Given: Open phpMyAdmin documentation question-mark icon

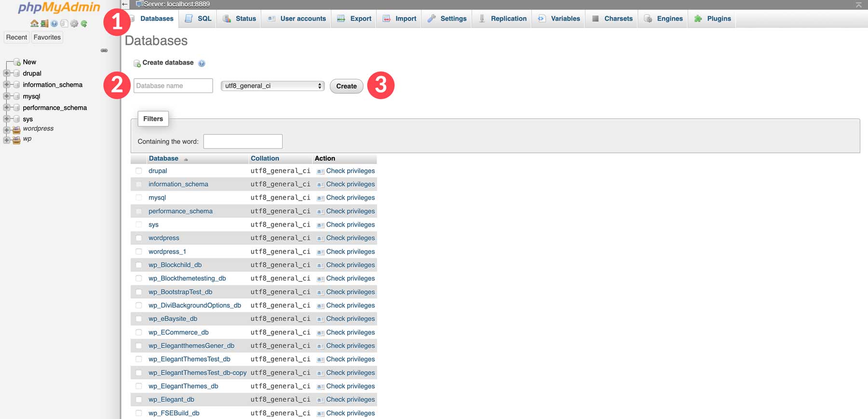Looking at the screenshot, I should (x=54, y=24).
